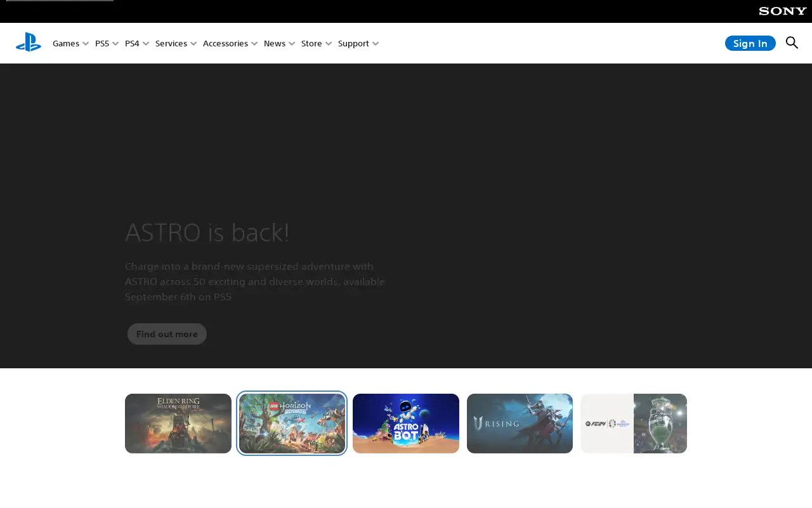This screenshot has width=812, height=508.
Task: Select the V Rising thumbnail
Action: (520, 424)
